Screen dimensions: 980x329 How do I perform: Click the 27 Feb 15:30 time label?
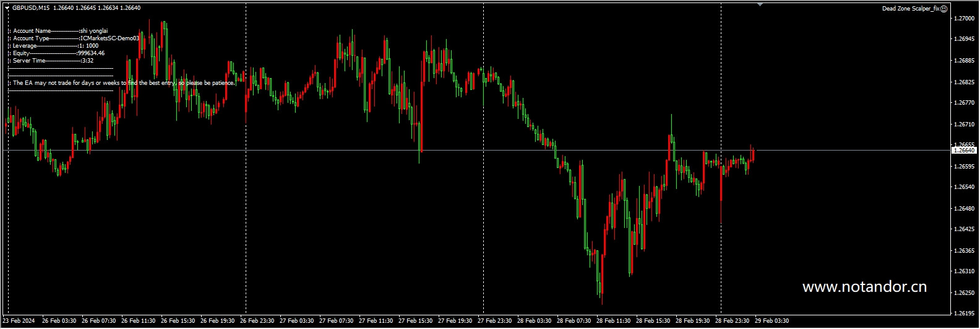[416, 321]
